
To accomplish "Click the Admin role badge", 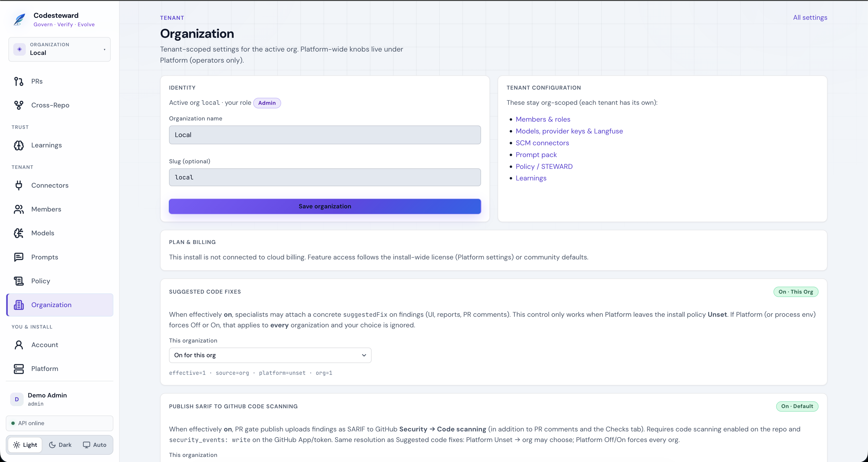I will click(x=267, y=103).
